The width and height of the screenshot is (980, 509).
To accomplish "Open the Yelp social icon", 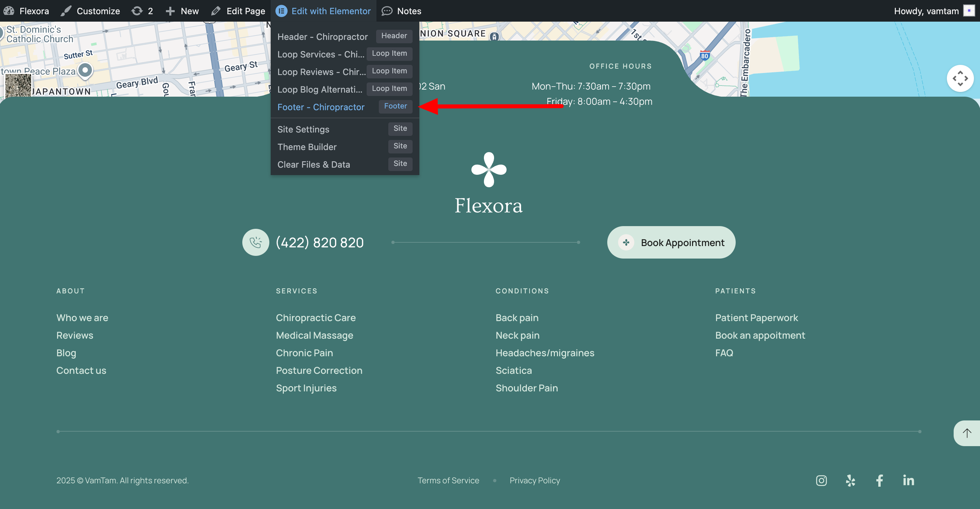I will point(850,481).
